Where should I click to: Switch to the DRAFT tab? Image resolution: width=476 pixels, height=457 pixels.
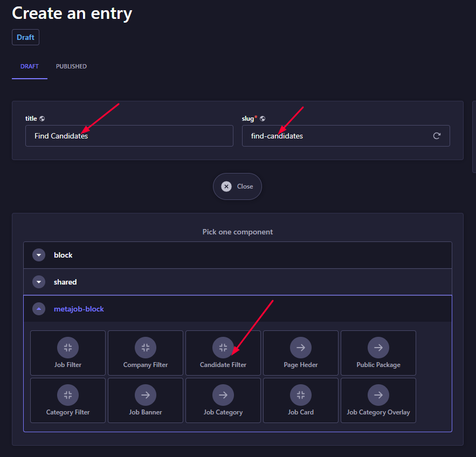[30, 66]
